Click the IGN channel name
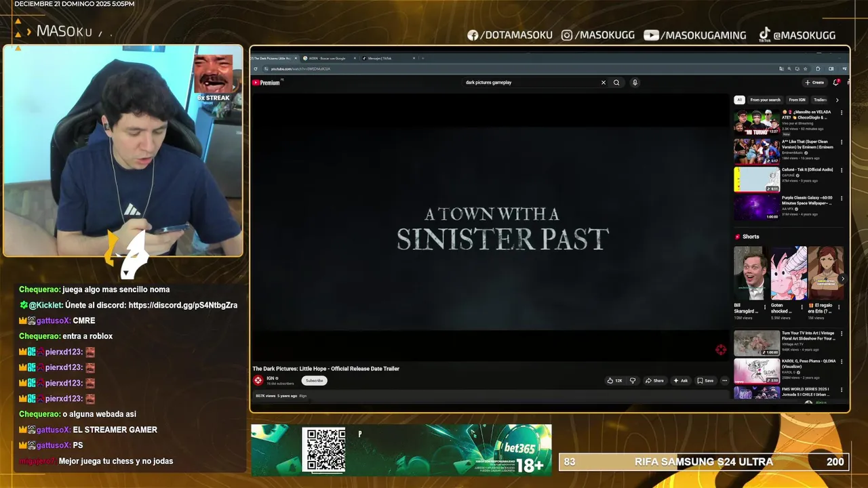868x488 pixels. 271,378
